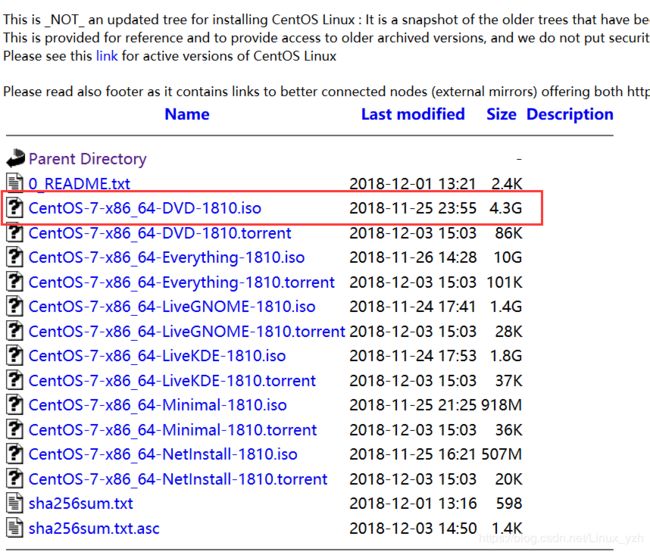This screenshot has height=552, width=650.
Task: Open the Parent Directory link
Action: [87, 159]
